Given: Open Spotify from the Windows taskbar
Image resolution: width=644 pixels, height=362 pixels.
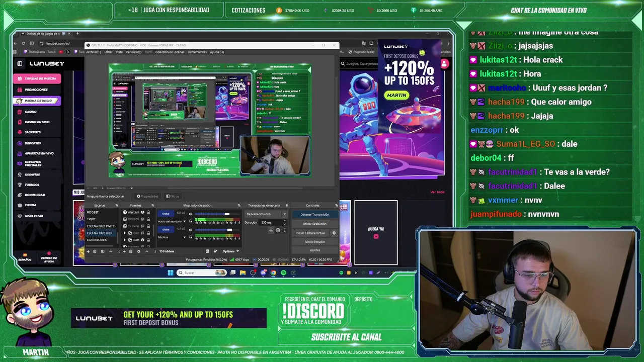Looking at the screenshot, I should 283,273.
